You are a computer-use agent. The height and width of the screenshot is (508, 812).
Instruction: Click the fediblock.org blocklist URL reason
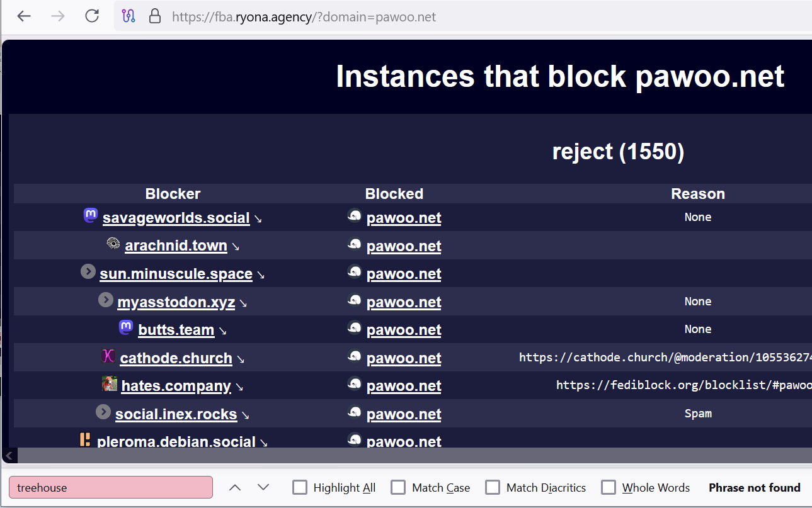click(x=684, y=385)
